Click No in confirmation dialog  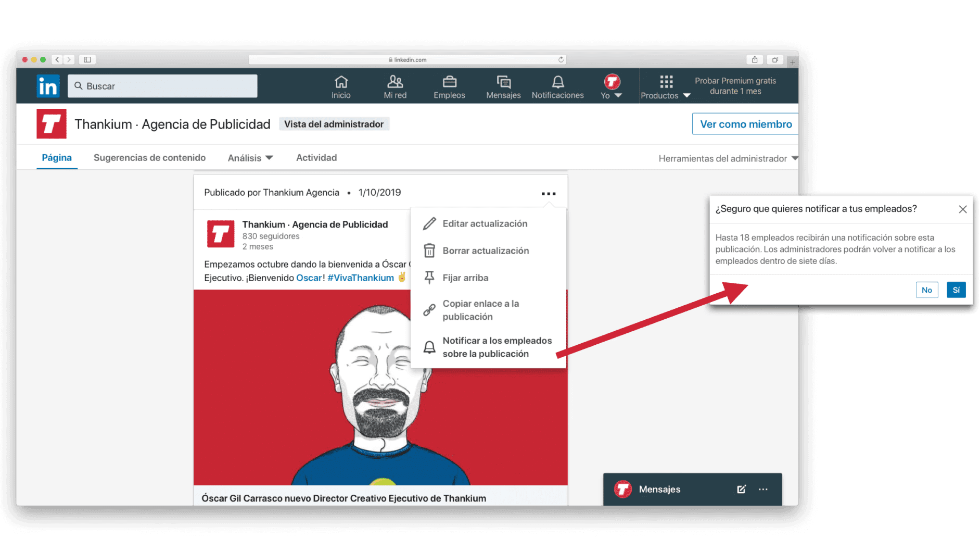[x=927, y=290]
